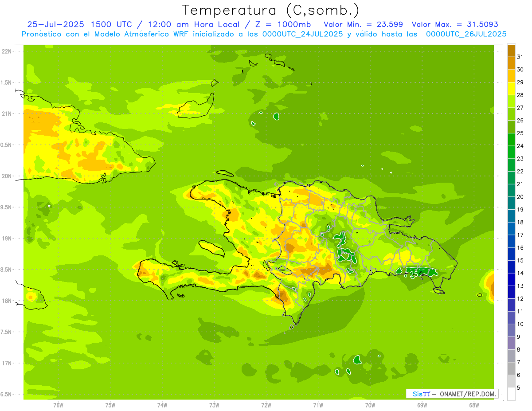The image size is (532, 411).
Task: Click the '1.5N' latitude label
Action: click(x=6, y=83)
